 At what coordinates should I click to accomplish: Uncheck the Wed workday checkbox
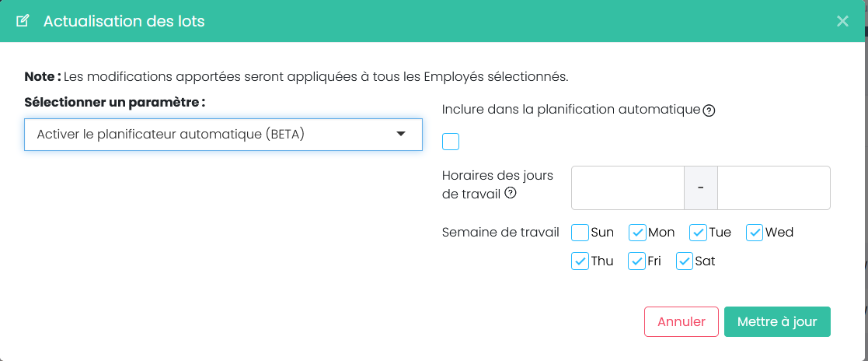755,232
